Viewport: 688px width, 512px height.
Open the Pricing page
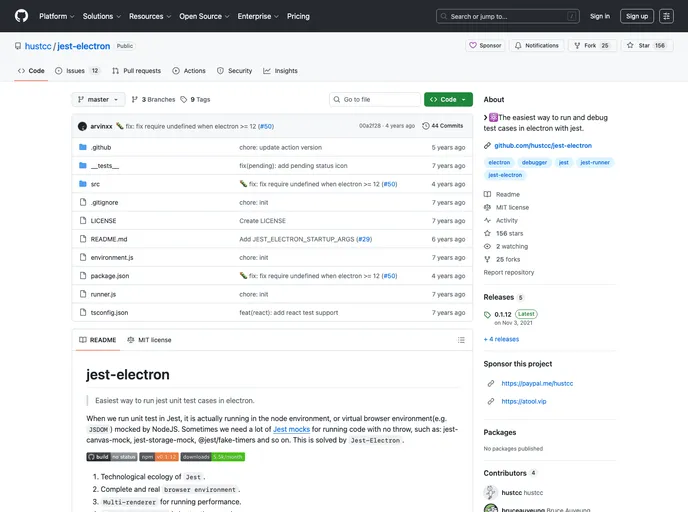point(298,16)
